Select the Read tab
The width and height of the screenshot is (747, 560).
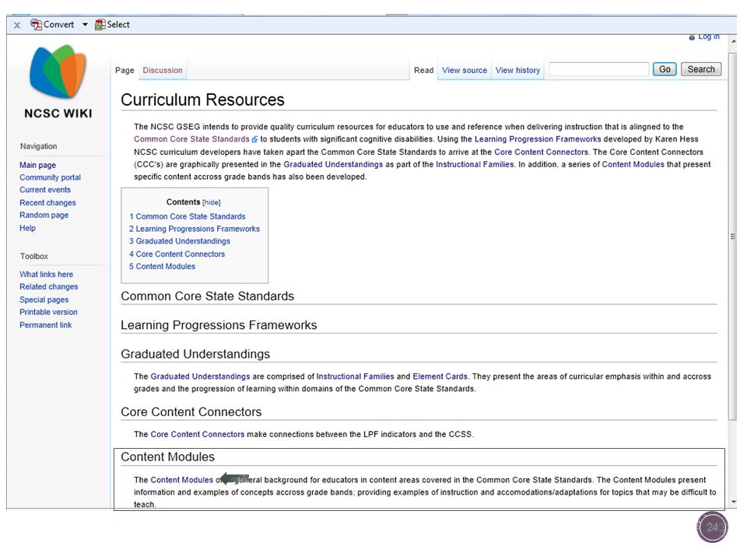(x=423, y=70)
